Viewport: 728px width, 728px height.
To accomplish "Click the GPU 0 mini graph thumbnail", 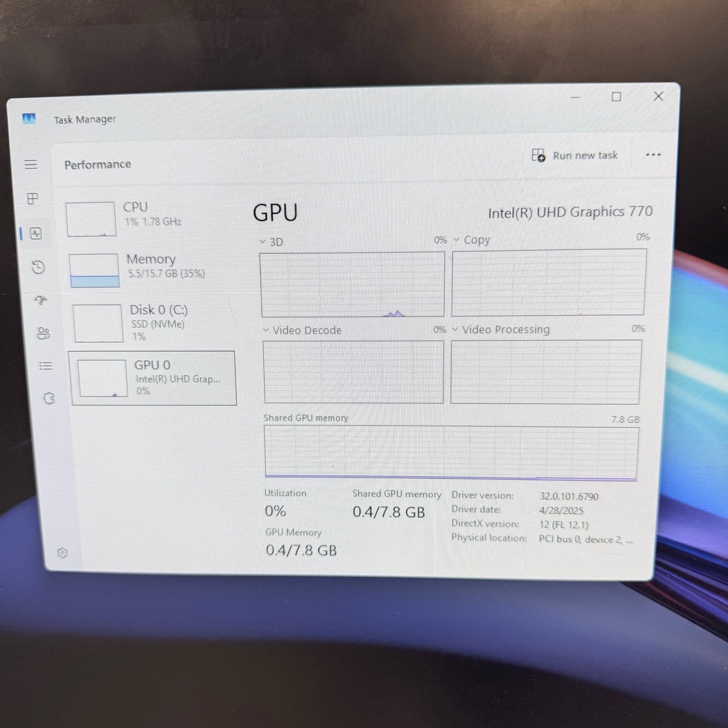I will tap(102, 378).
